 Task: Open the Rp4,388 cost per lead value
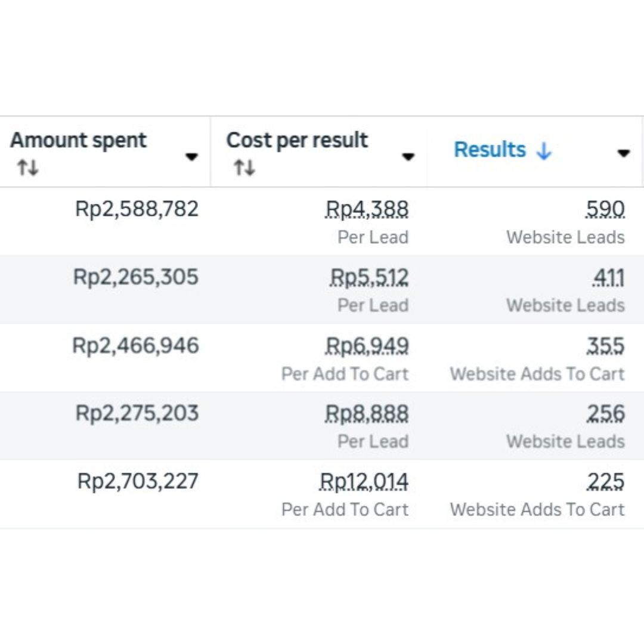(367, 209)
